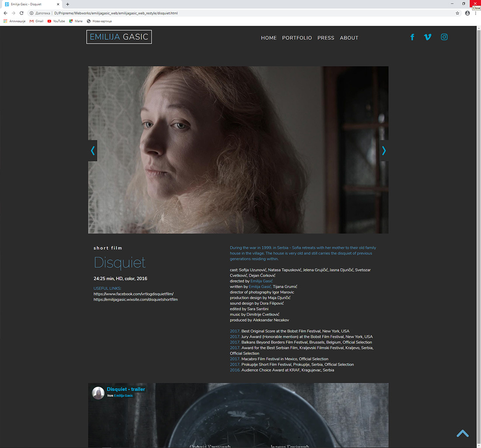The height and width of the screenshot is (448, 481).
Task: Open the wixsite disquietshortfilm link
Action: [x=136, y=300]
